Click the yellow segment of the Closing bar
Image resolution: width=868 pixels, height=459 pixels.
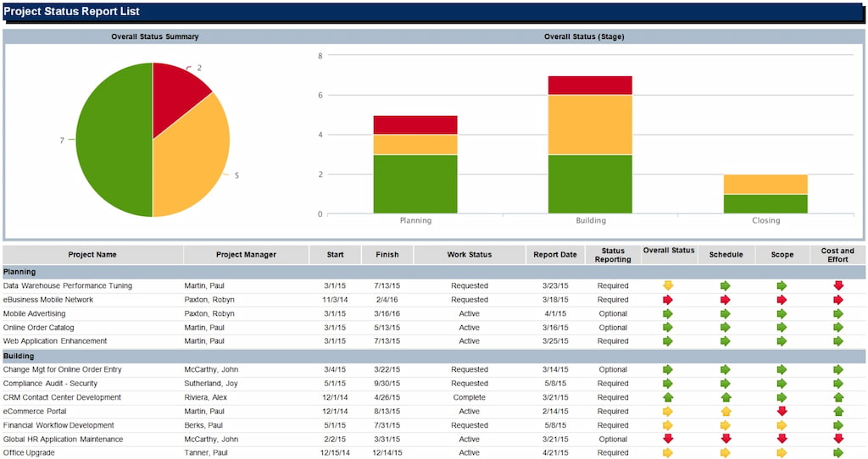pos(765,184)
